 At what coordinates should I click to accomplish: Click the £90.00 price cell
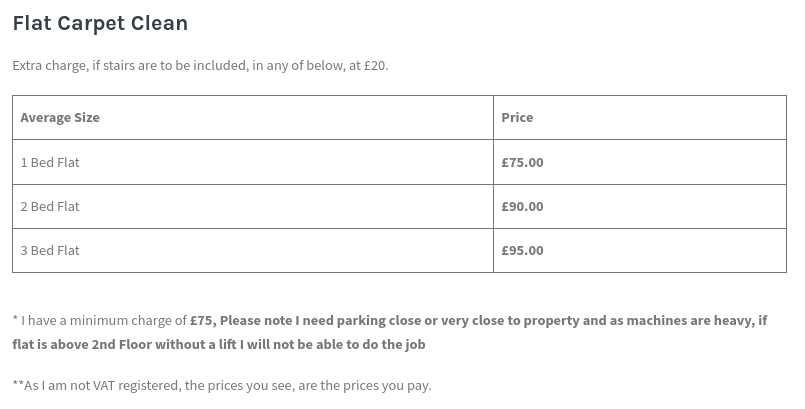(640, 206)
